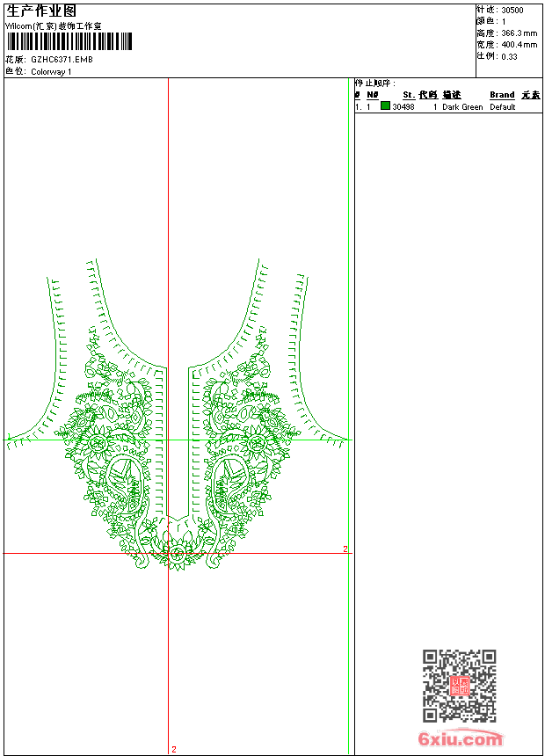Viewport: 545px width, 756px height.
Task: Click the height value 366.3 mm
Action: pyautogui.click(x=519, y=33)
